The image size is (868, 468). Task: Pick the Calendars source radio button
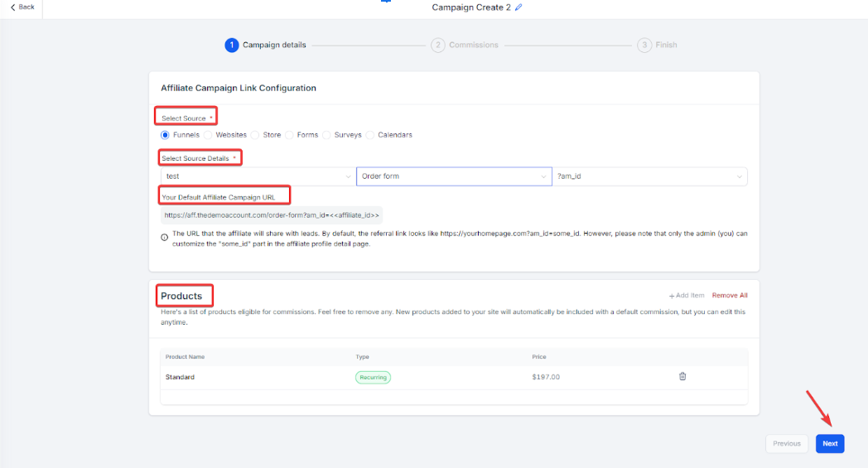click(x=369, y=135)
